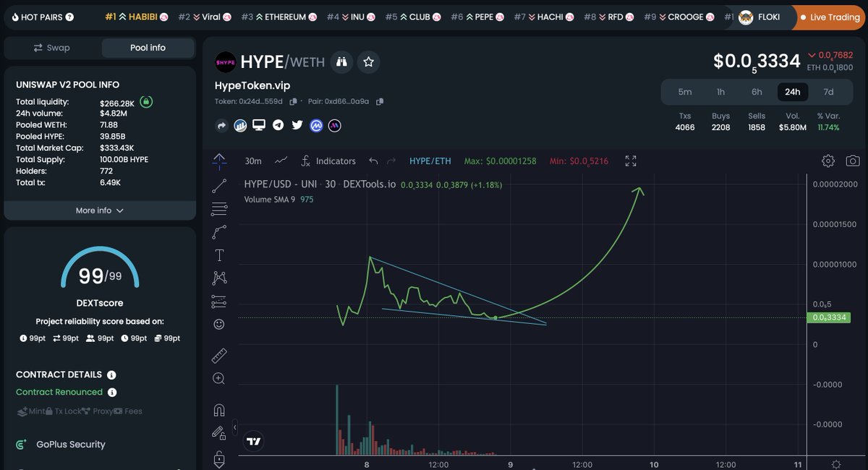Switch to the Pool info tab
The width and height of the screenshot is (868, 470).
point(148,48)
